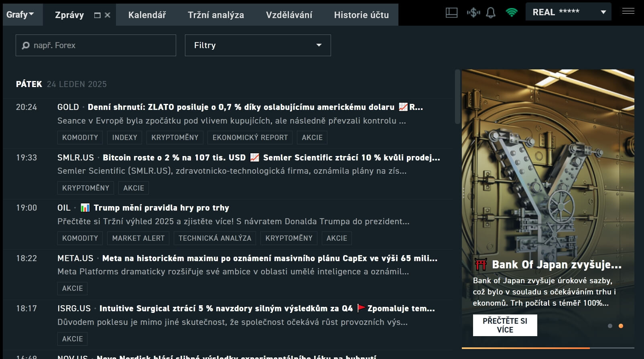
Task: Open the Tržní analýza tab
Action: point(215,15)
